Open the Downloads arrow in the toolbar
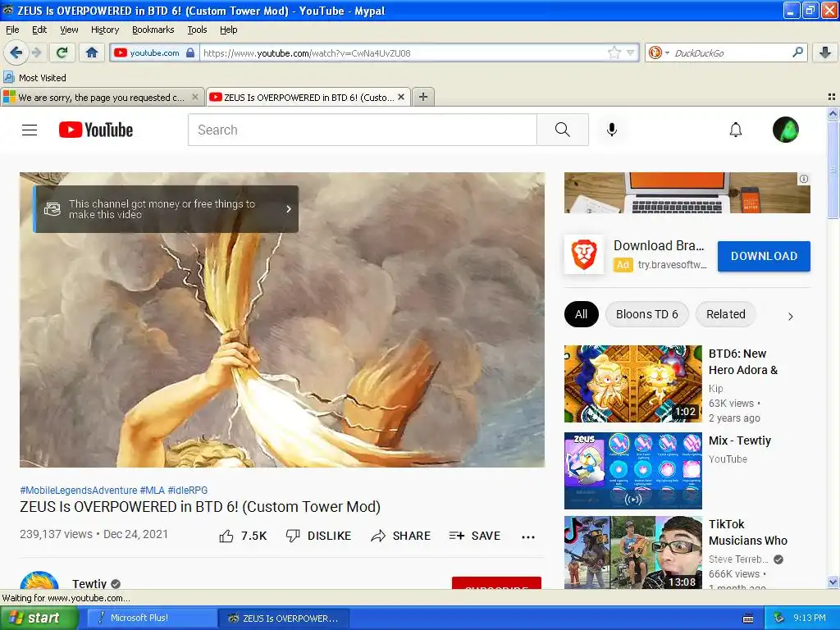This screenshot has width=840, height=630. (x=825, y=52)
